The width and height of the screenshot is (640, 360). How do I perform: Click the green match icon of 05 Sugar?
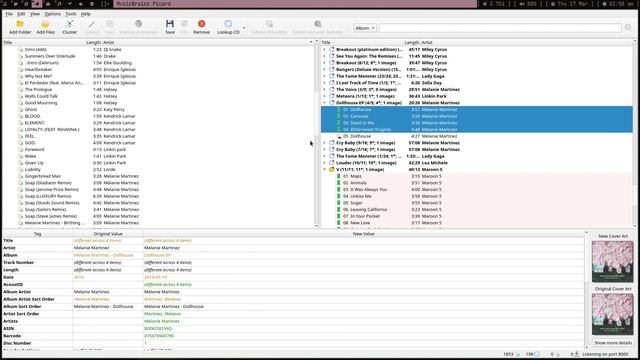tap(338, 203)
